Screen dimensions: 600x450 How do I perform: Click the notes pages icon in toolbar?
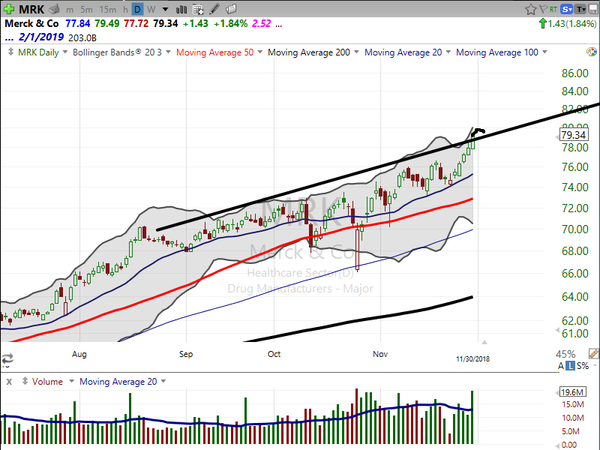(231, 9)
